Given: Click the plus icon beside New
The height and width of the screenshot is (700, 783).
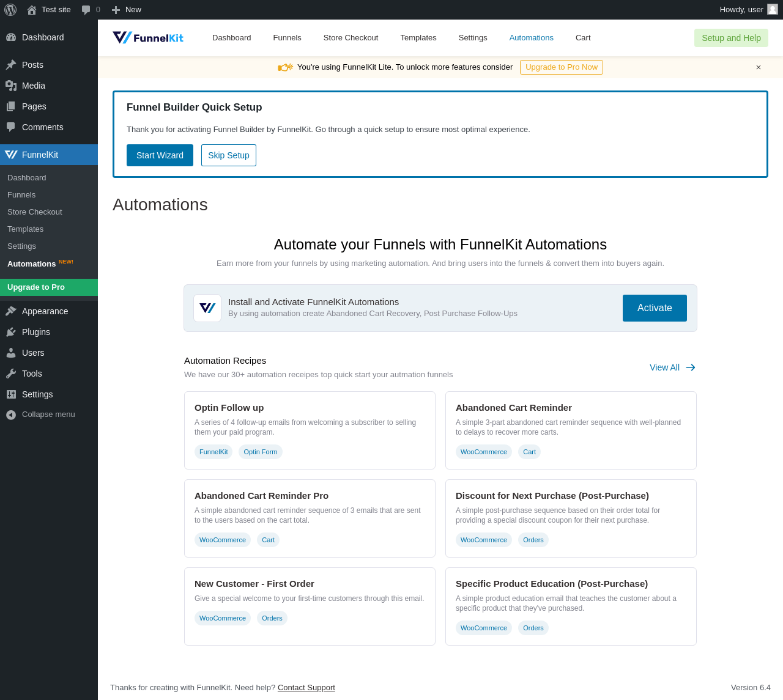Looking at the screenshot, I should tap(116, 10).
